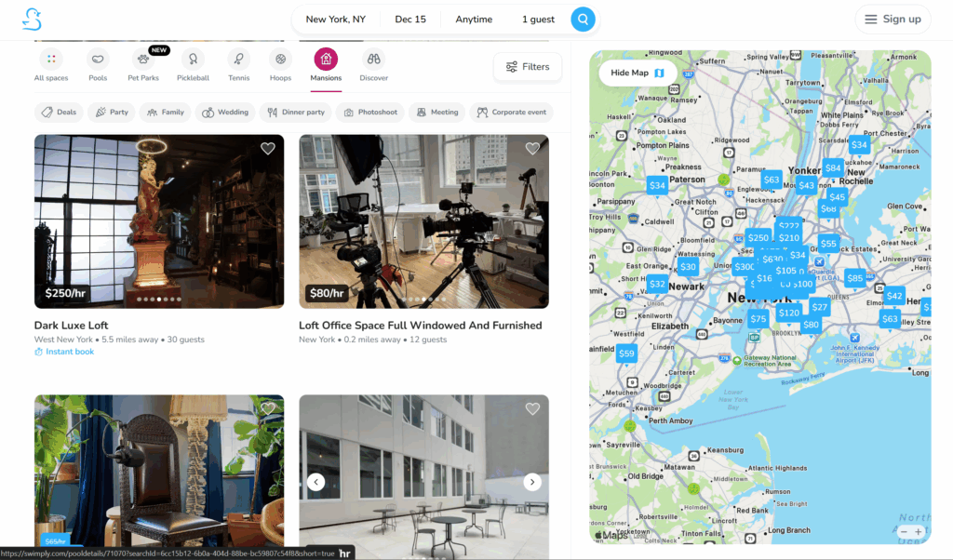Image resolution: width=953 pixels, height=560 pixels.
Task: Open the Dec 15 date picker
Action: [410, 20]
